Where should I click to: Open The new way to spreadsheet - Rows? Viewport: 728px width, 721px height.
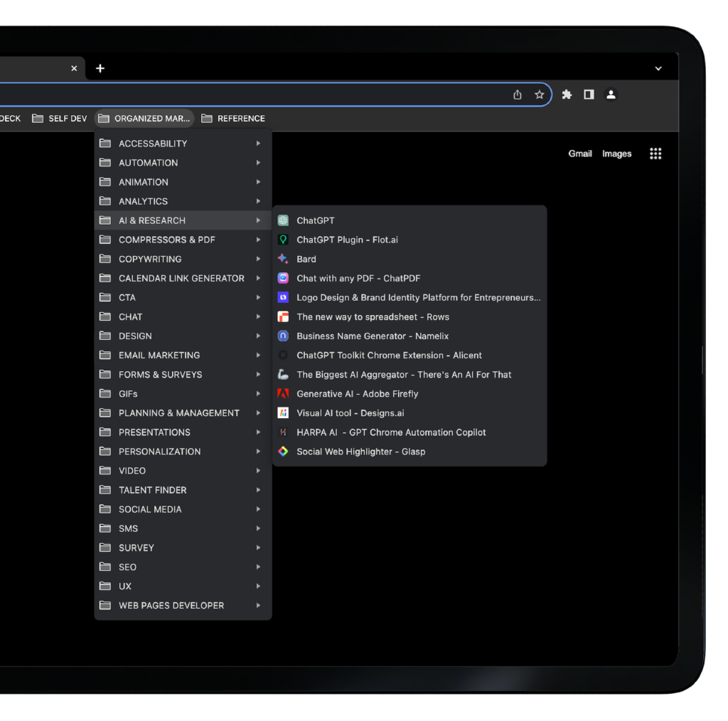click(409, 316)
